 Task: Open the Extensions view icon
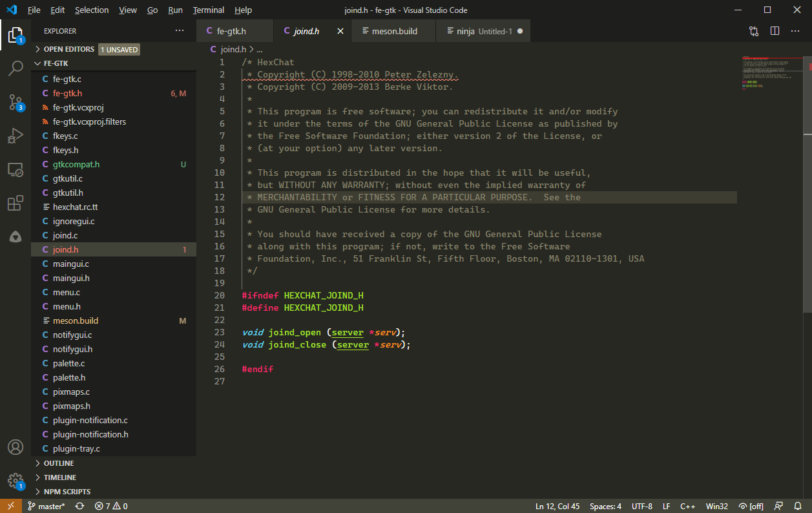pos(16,204)
